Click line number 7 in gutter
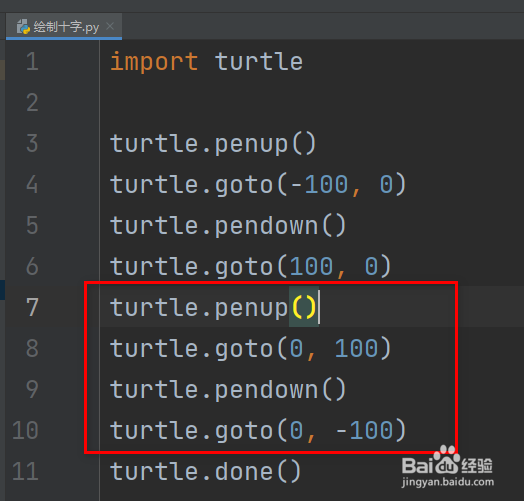 [32, 307]
